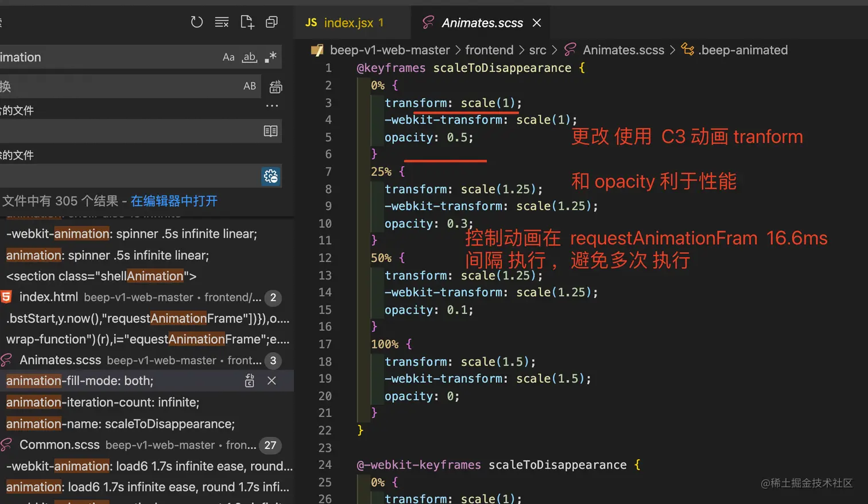
Task: Select line number 1 in gutter
Action: click(x=328, y=68)
